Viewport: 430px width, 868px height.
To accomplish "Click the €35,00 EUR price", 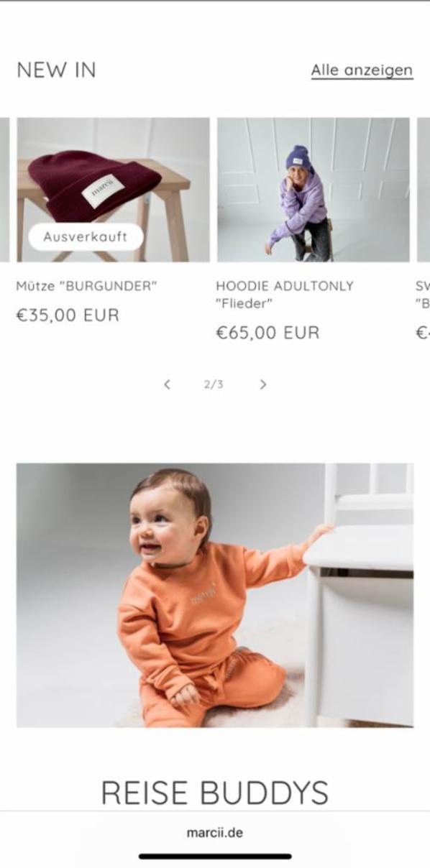I will click(x=68, y=315).
